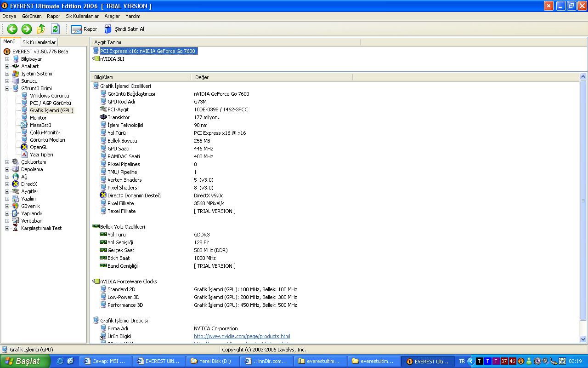Expand the Bilgisayar tree node
The width and height of the screenshot is (588, 368).
[x=7, y=59]
